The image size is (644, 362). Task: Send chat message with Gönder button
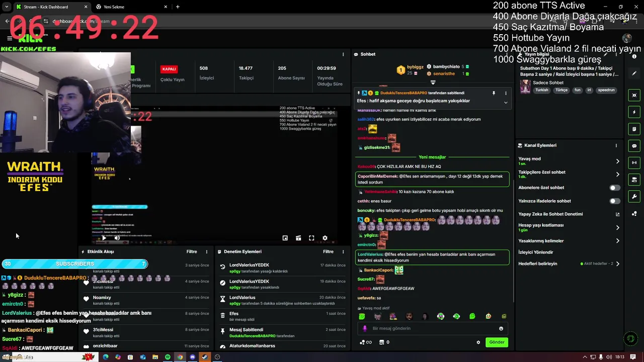[497, 342]
